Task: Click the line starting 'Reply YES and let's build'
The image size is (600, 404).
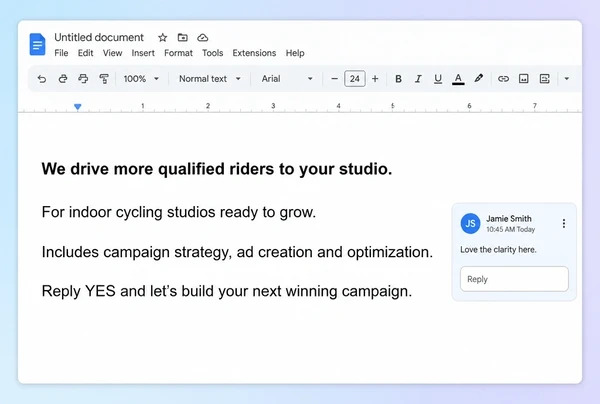Action: click(x=227, y=292)
